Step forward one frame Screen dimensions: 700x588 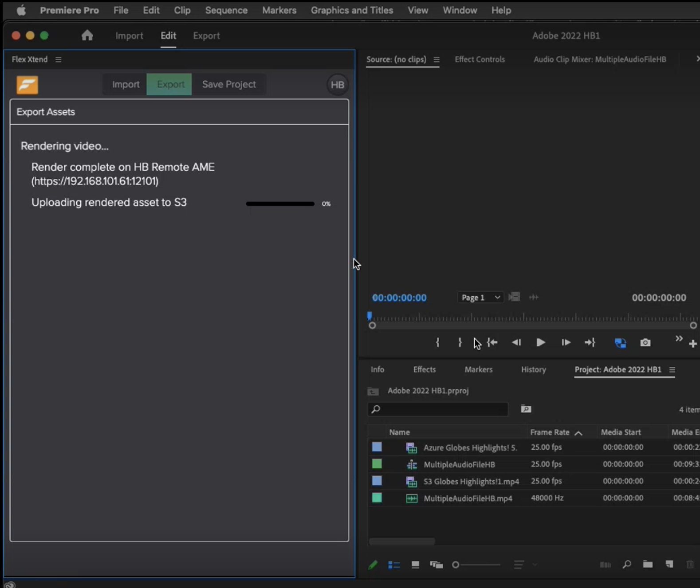click(566, 342)
